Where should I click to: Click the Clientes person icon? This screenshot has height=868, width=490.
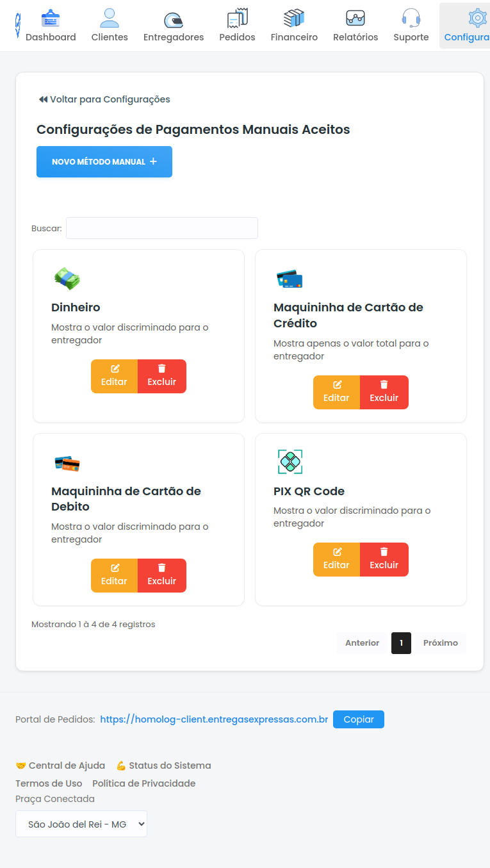pyautogui.click(x=109, y=17)
